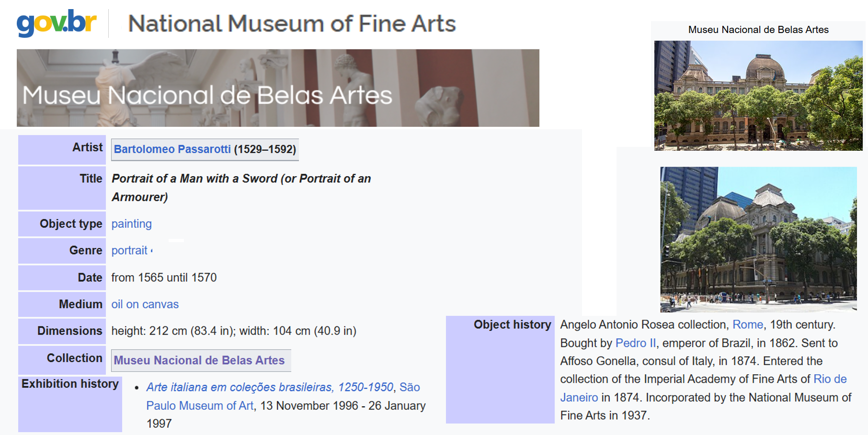
Task: Open the Museu Nacional de Belas Artes collection link
Action: click(199, 360)
